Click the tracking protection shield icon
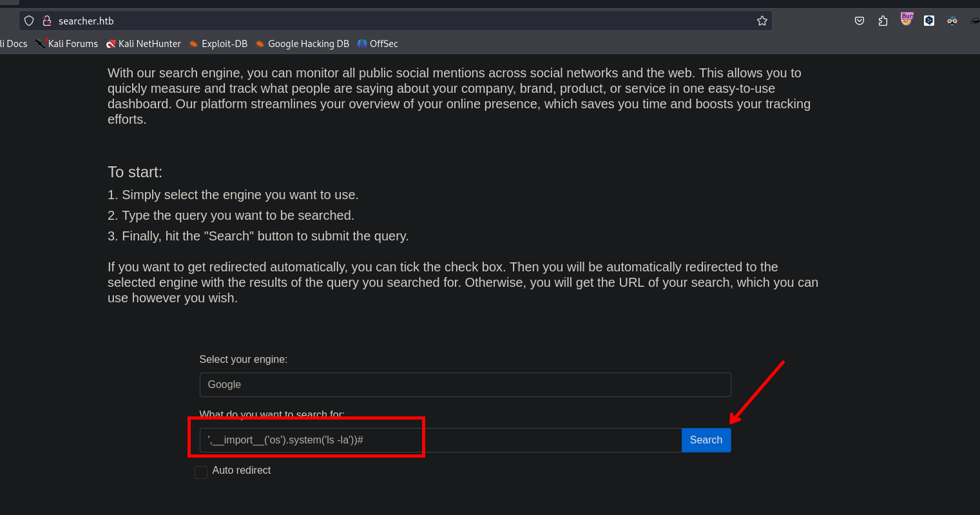 [29, 21]
